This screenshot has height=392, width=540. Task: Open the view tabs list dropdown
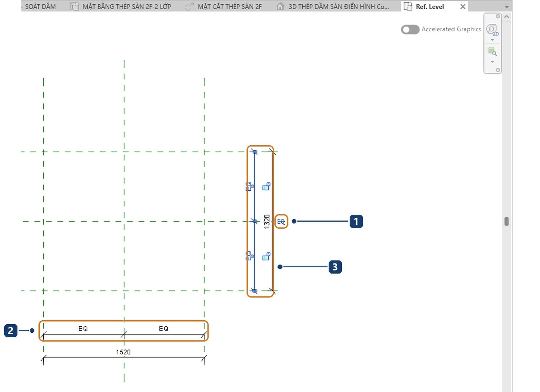(507, 7)
